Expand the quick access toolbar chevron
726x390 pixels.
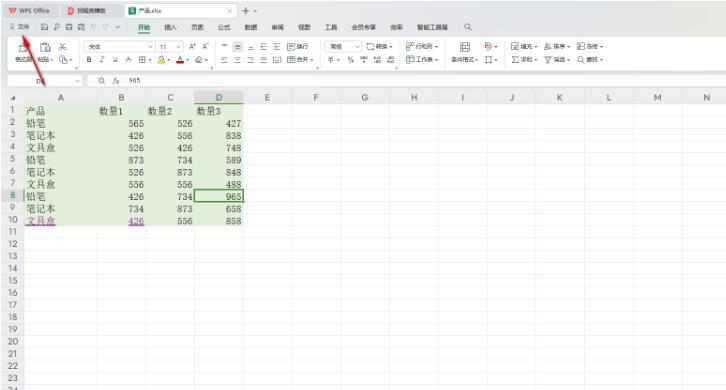118,27
